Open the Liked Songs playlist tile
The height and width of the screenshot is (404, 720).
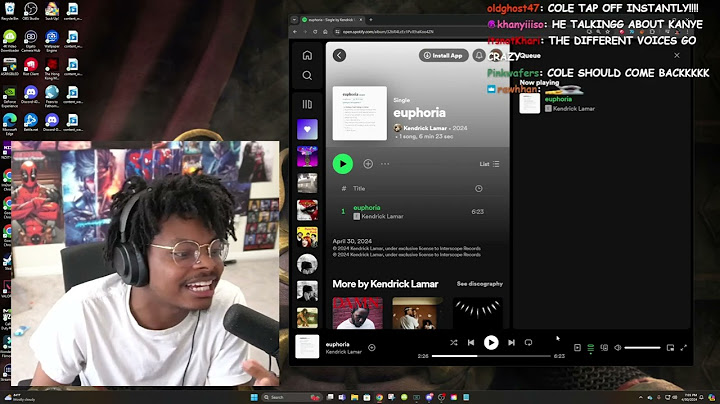tap(307, 129)
